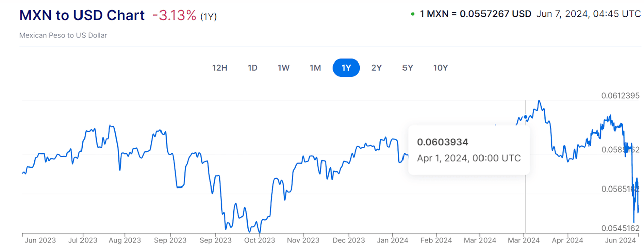Click the Jan 2024 x-axis label

392,240
